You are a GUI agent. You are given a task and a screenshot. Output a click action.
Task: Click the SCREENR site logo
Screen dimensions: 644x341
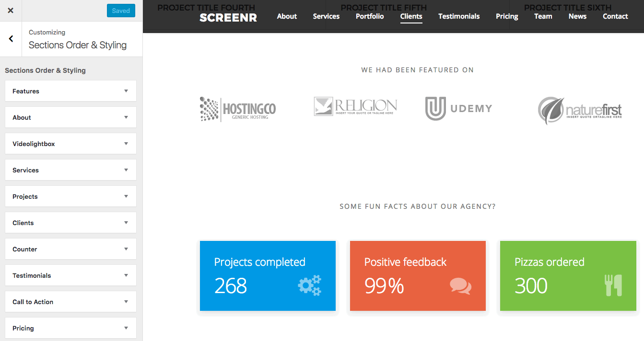tap(228, 18)
